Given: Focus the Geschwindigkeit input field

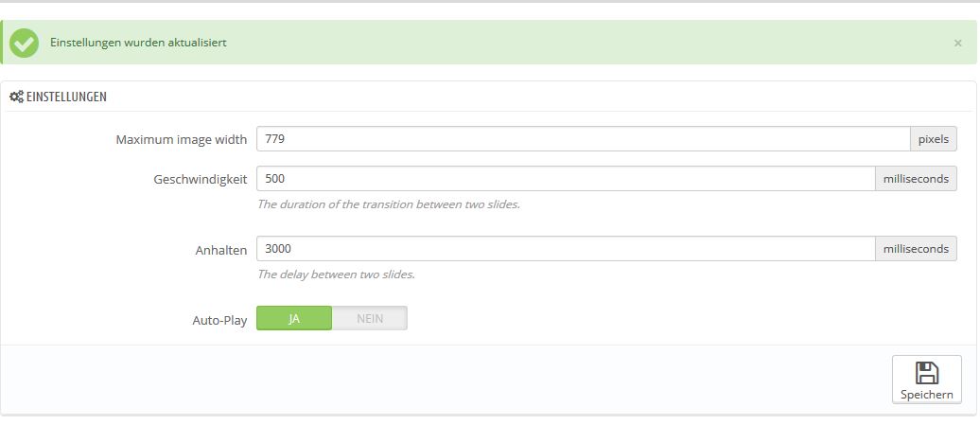Looking at the screenshot, I should [x=565, y=178].
